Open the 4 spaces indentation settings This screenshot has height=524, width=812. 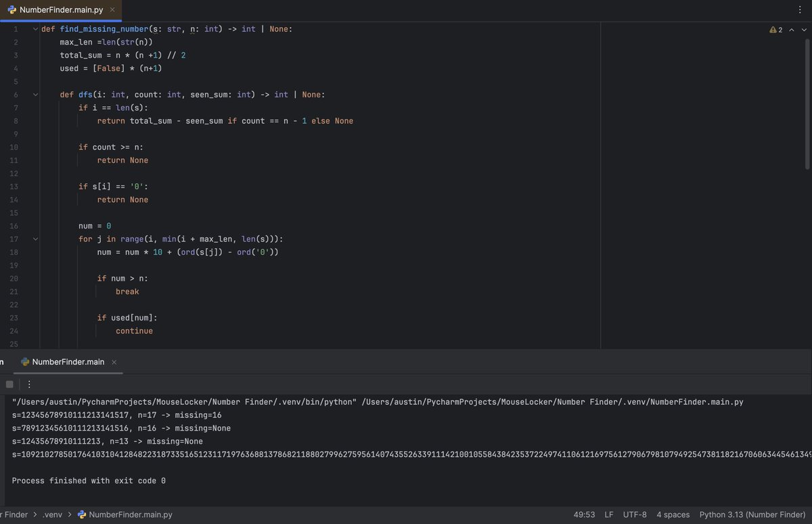(x=673, y=515)
